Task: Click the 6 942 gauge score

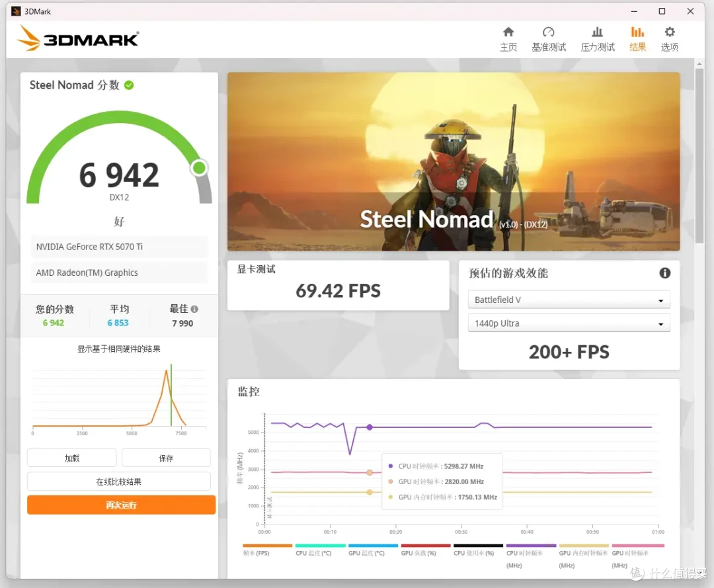Action: pyautogui.click(x=119, y=175)
